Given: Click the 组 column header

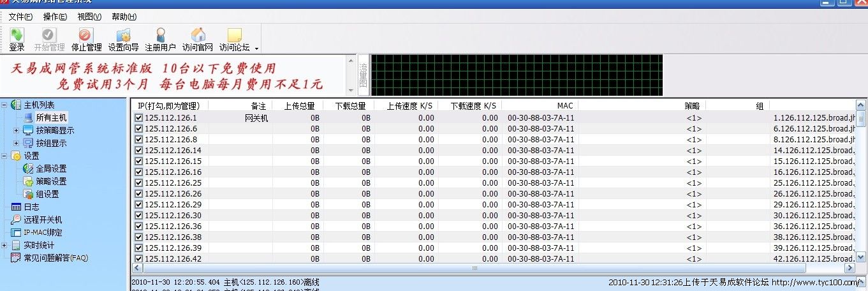Looking at the screenshot, I should pyautogui.click(x=737, y=106).
